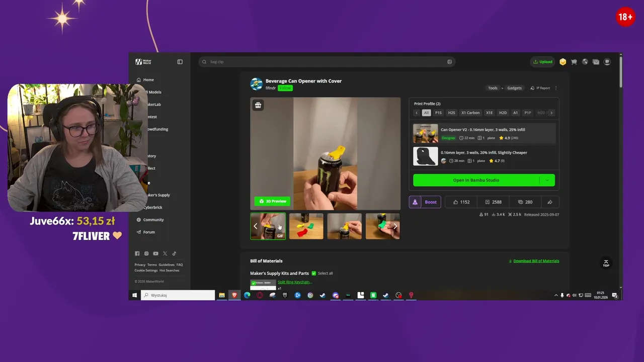
Task: Expand Open in Bambu Studio dropdown arrow
Action: click(547, 180)
